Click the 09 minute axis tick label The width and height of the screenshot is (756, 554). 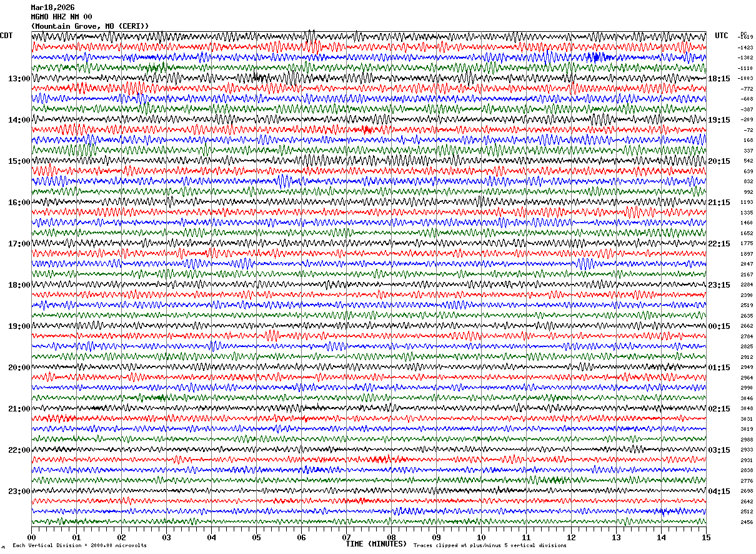436,537
